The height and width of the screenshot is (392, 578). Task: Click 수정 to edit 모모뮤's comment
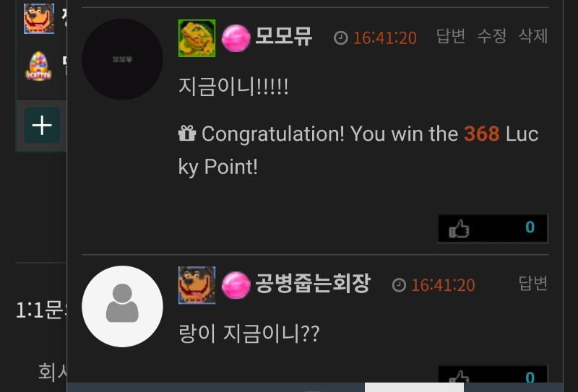pos(492,36)
